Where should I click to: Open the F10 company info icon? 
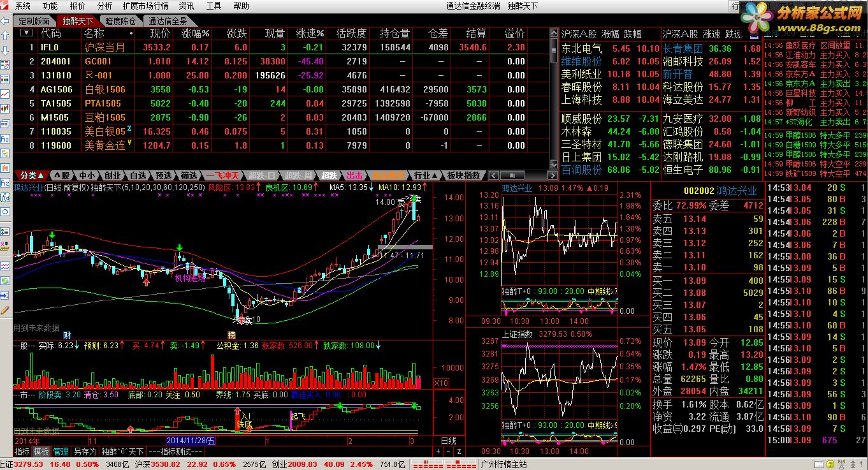[x=5, y=138]
